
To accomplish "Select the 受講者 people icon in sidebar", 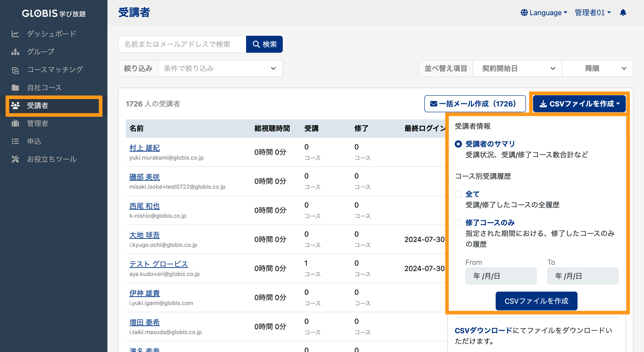I will [x=15, y=106].
